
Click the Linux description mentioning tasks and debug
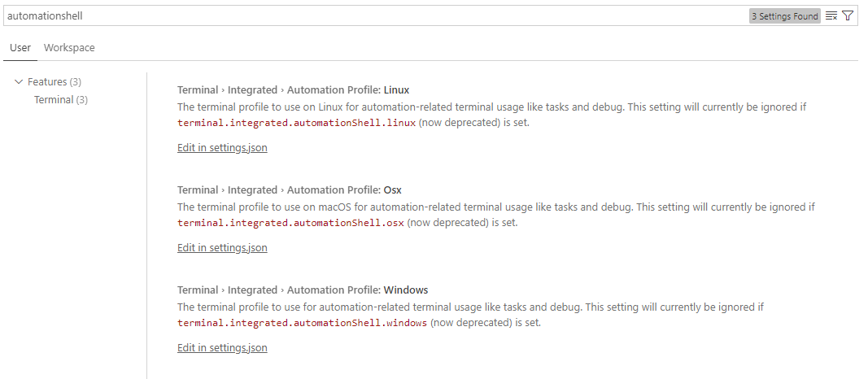click(x=491, y=115)
